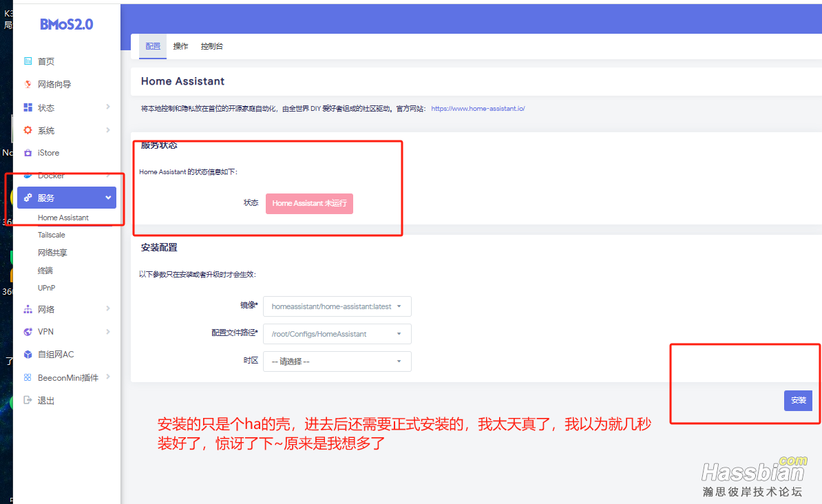Click the BMoS2.0 logo
Screen dimensions: 822x504
[67, 24]
